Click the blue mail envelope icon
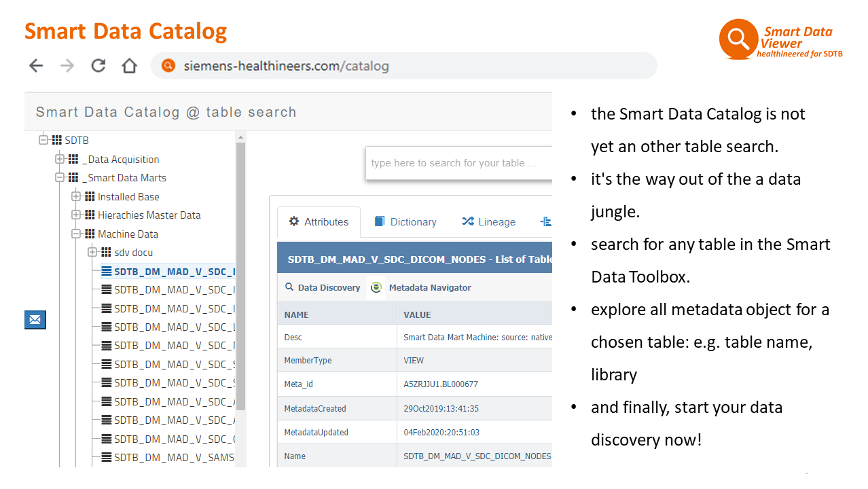This screenshot has height=489, width=868. point(35,319)
